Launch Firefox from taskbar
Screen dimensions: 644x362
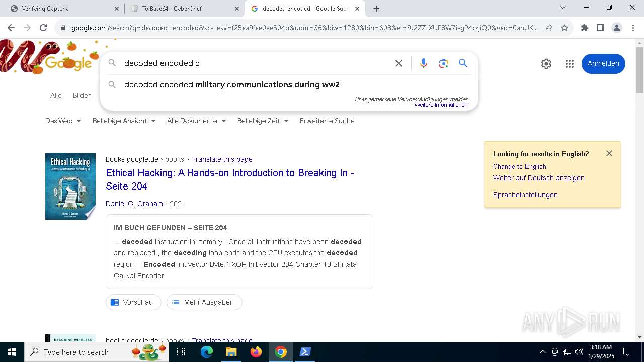pyautogui.click(x=256, y=352)
